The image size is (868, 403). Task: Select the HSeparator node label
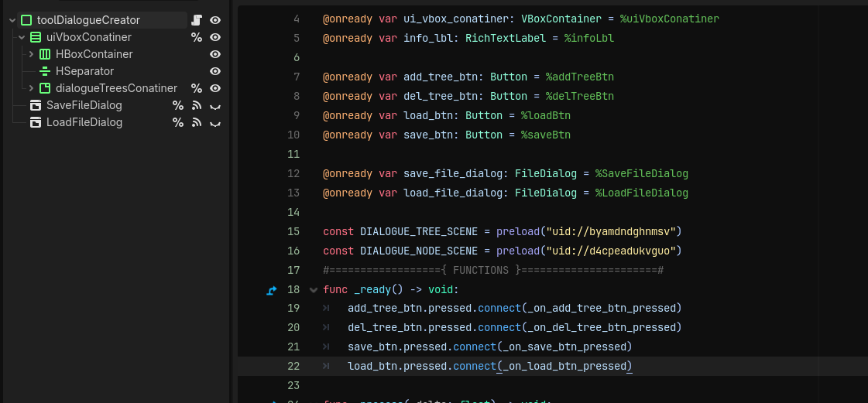(x=84, y=71)
